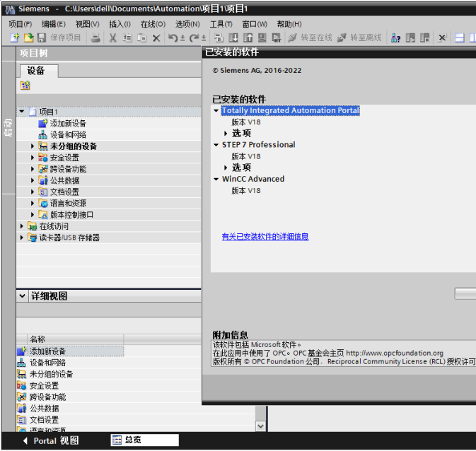Image resolution: width=476 pixels, height=451 pixels.
Task: Expand the 公共数据 tree node
Action: pos(32,180)
